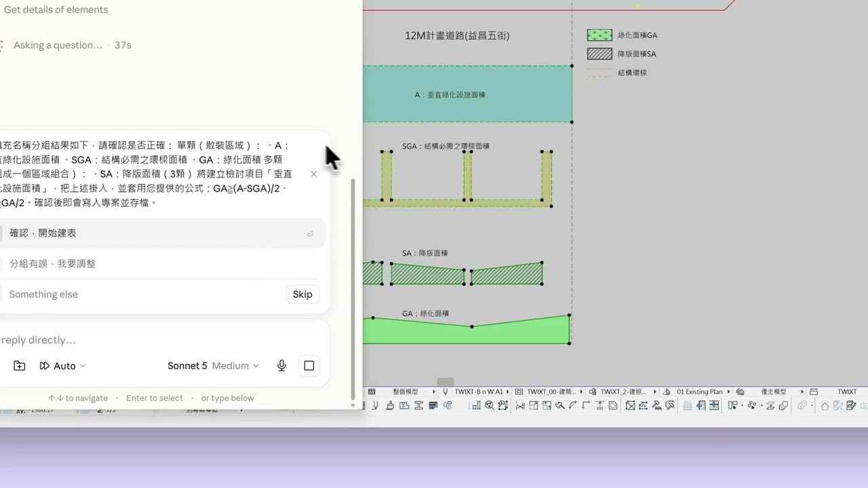Viewport: 868px width, 488px height.
Task: Expand the TWIXT-B n W A1 pen set dropdown
Action: (507, 392)
